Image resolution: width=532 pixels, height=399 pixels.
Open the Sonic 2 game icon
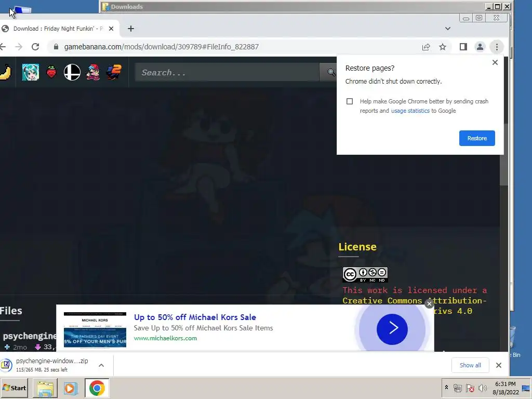point(114,72)
